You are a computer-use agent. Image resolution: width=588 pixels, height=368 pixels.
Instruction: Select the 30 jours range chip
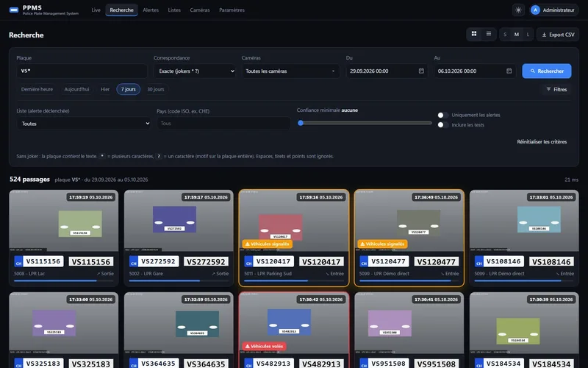(156, 89)
